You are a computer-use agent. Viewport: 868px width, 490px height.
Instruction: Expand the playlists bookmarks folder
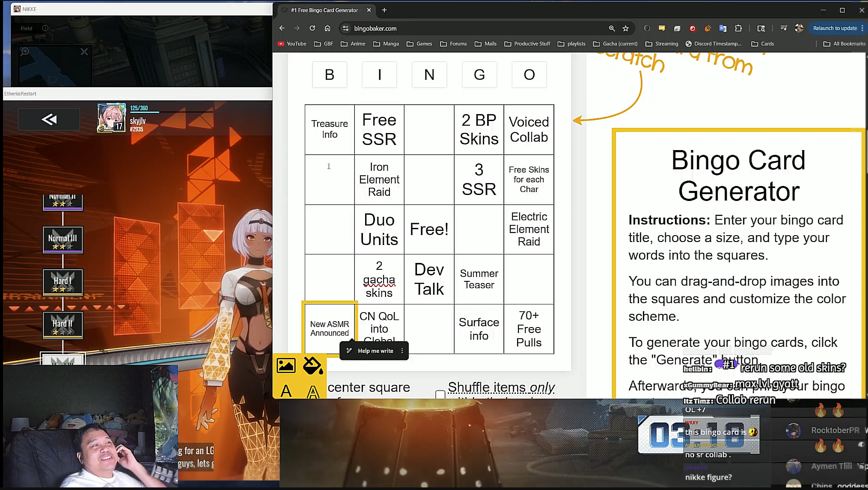[572, 44]
